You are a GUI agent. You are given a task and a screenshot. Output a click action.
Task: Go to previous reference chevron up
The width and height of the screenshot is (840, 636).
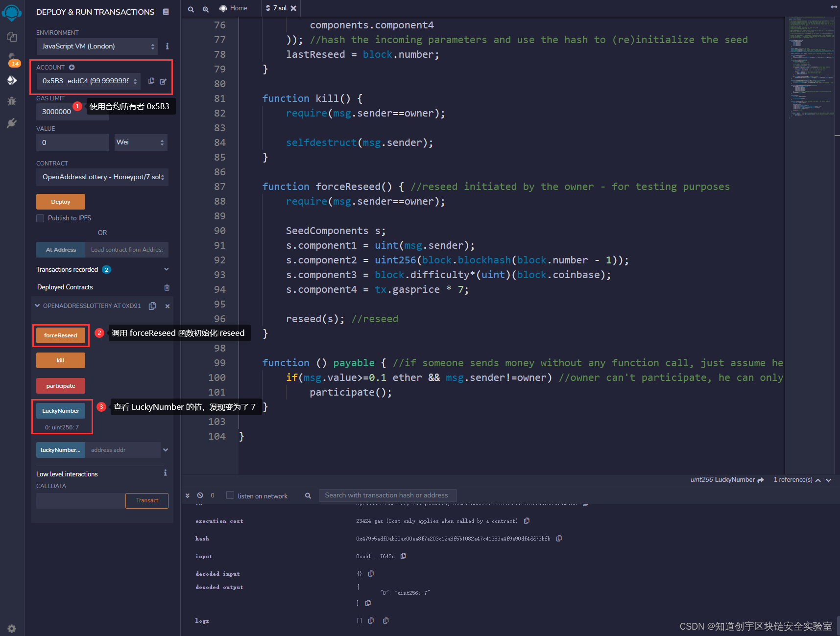click(x=818, y=480)
